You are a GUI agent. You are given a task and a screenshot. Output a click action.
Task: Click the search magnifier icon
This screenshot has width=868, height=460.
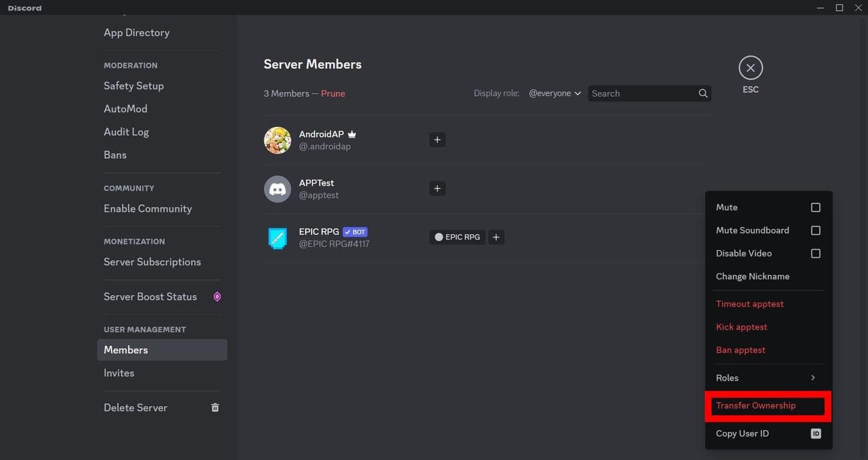(702, 93)
